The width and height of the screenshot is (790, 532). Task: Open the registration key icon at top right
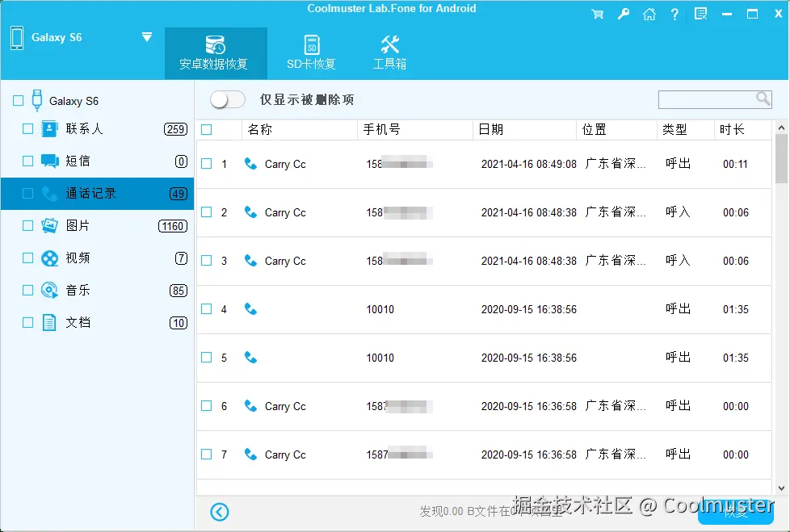point(624,13)
